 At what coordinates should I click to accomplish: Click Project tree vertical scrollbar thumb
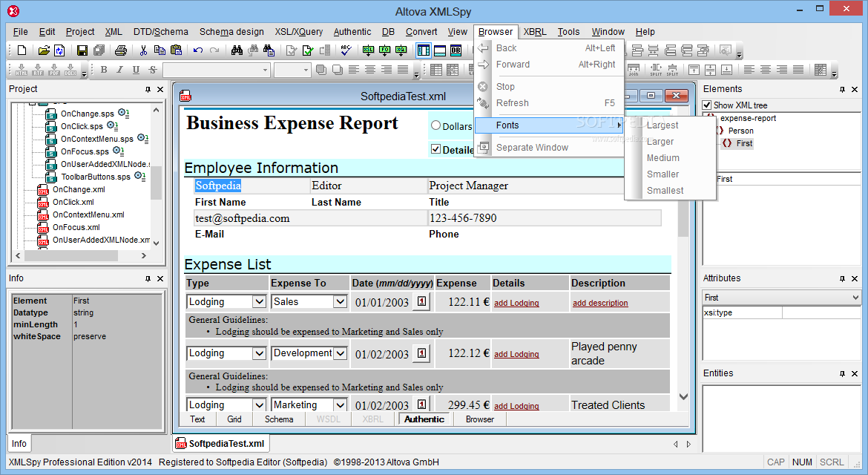(156, 181)
